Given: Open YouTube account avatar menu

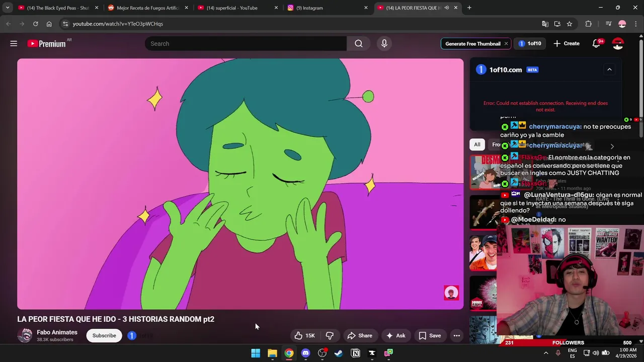Looking at the screenshot, I should coord(618,44).
